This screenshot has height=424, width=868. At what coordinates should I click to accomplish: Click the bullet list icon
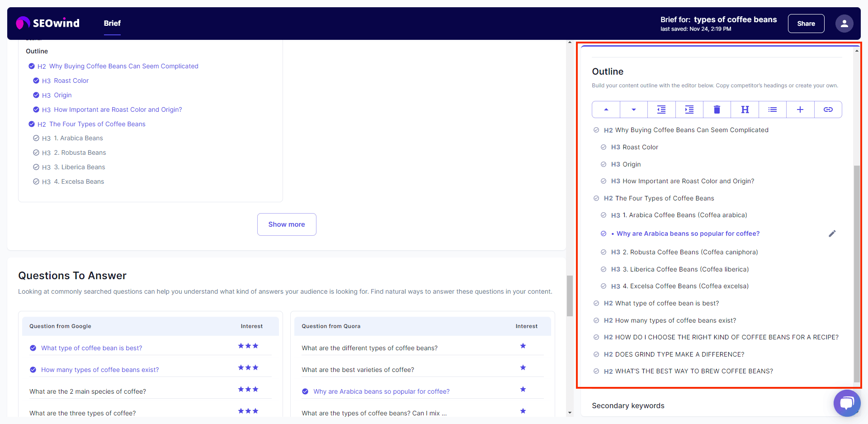[x=772, y=110]
